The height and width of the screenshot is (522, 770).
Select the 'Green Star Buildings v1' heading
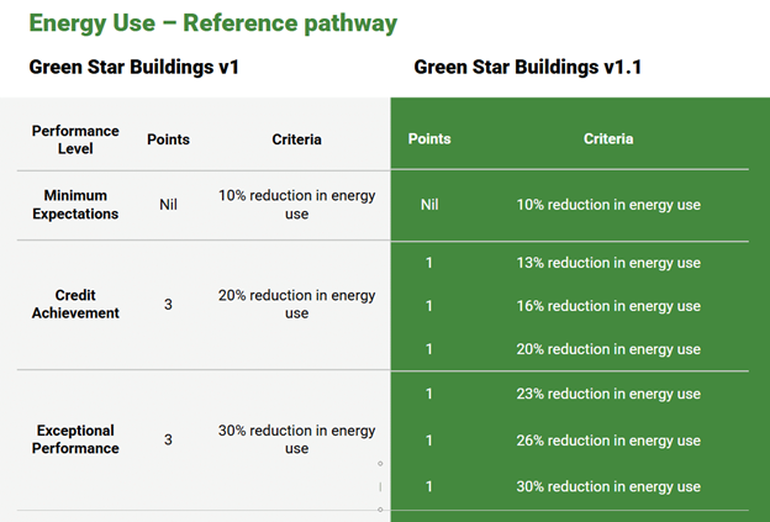(134, 68)
